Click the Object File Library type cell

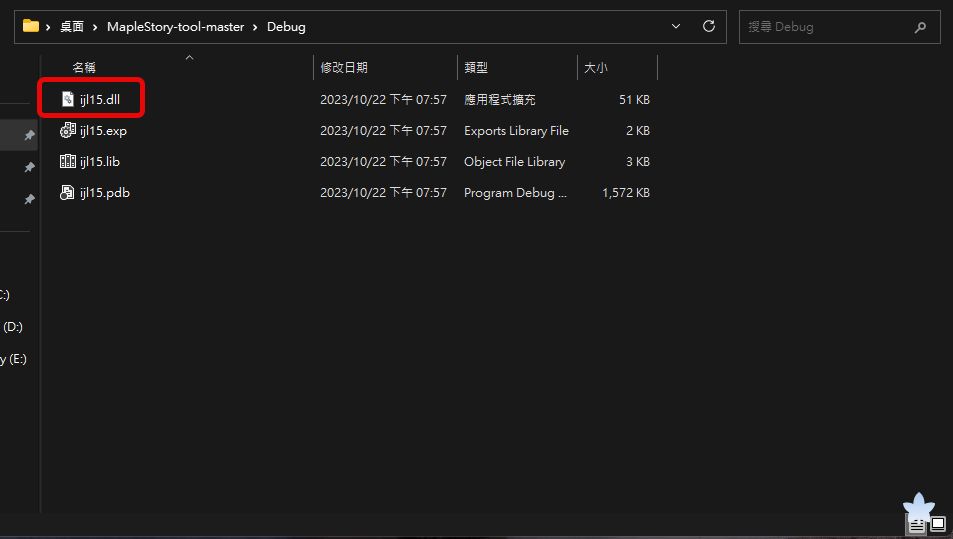click(515, 161)
